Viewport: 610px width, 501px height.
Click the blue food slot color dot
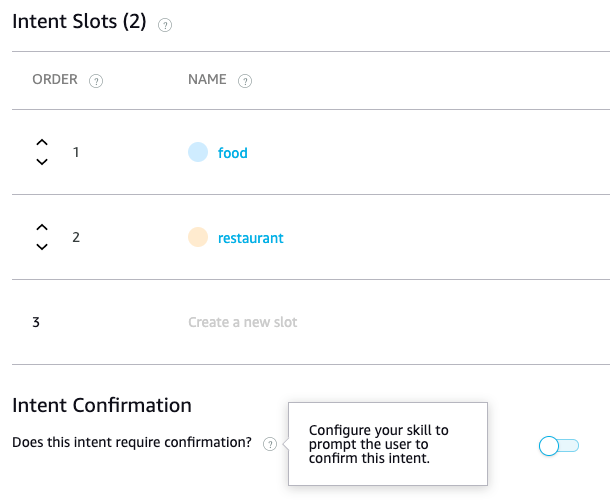198,152
